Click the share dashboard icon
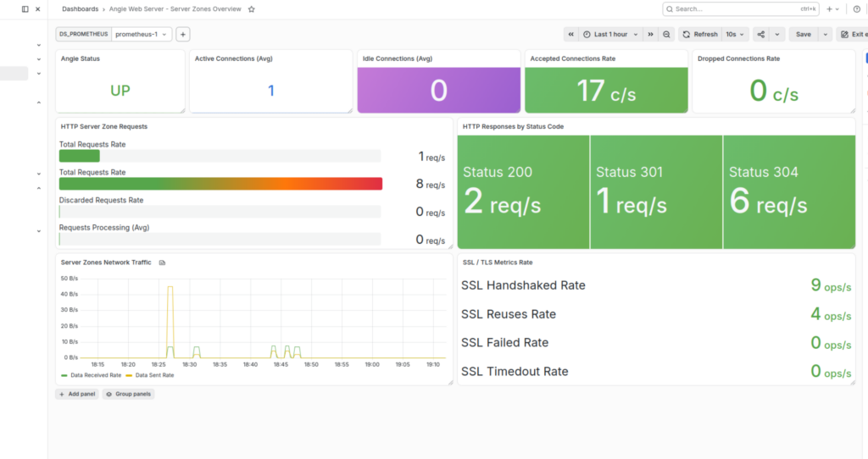Screen dimensions: 868x459 [760, 34]
